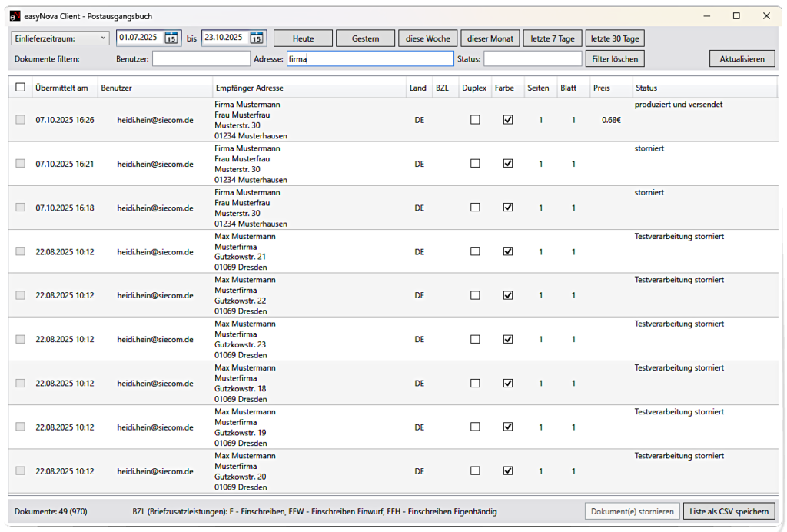Select the letzte 30 Tage range
This screenshot has height=532, width=787.
click(x=614, y=38)
